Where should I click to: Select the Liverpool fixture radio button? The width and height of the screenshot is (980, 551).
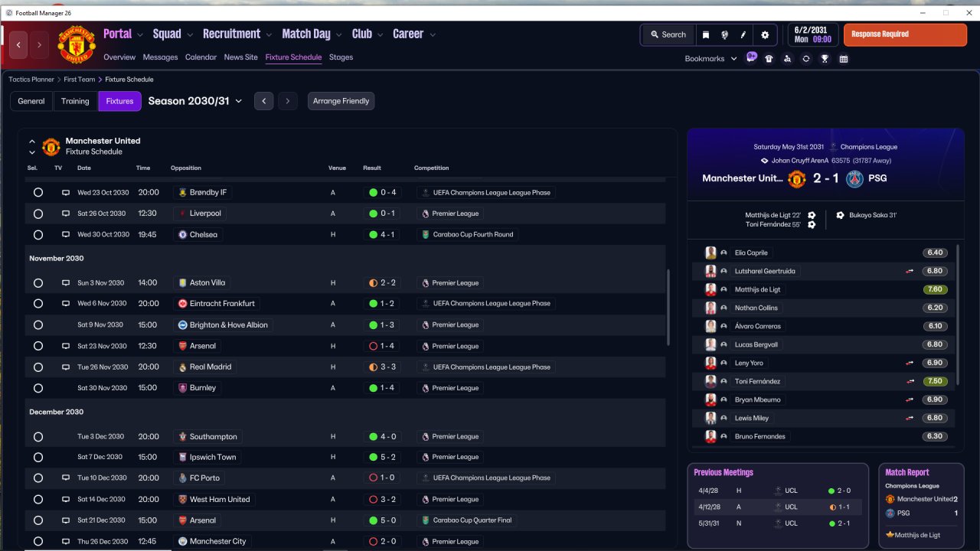[38, 214]
